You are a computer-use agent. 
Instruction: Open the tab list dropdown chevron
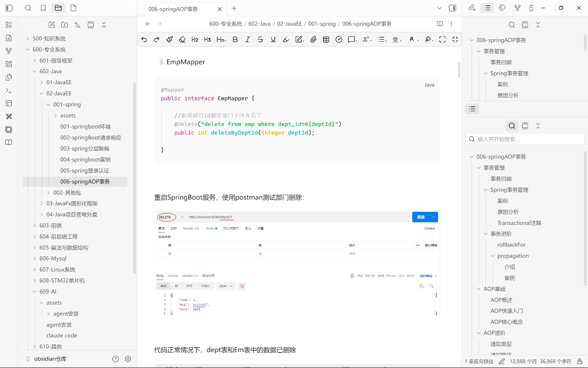click(439, 8)
